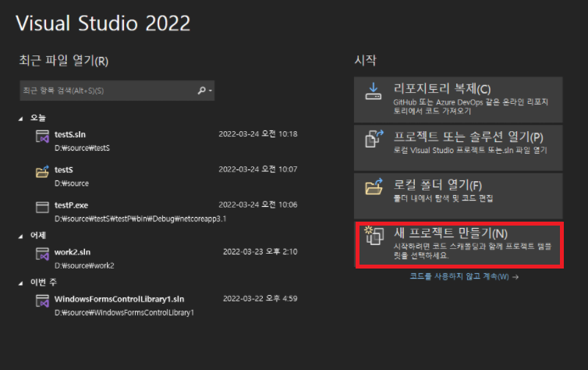Click the path D:\source\WindowsFormsControlLibrary1
588x370 pixels.
click(x=124, y=312)
